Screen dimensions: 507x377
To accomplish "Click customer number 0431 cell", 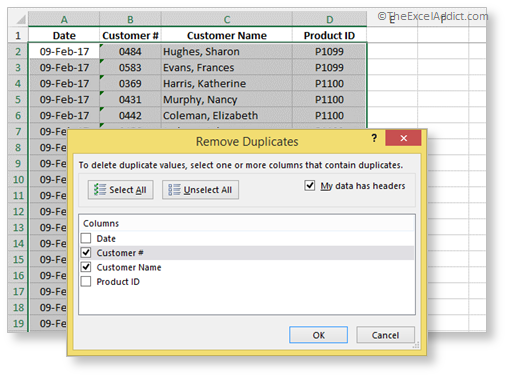I will pos(130,99).
